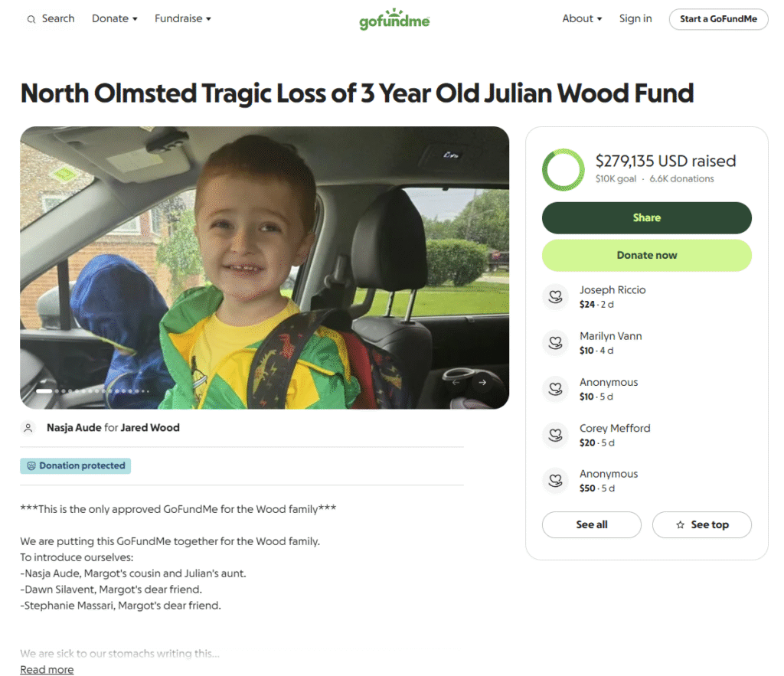Viewport: 784px width, 676px height.
Task: Click star icon in See top button
Action: pos(680,525)
